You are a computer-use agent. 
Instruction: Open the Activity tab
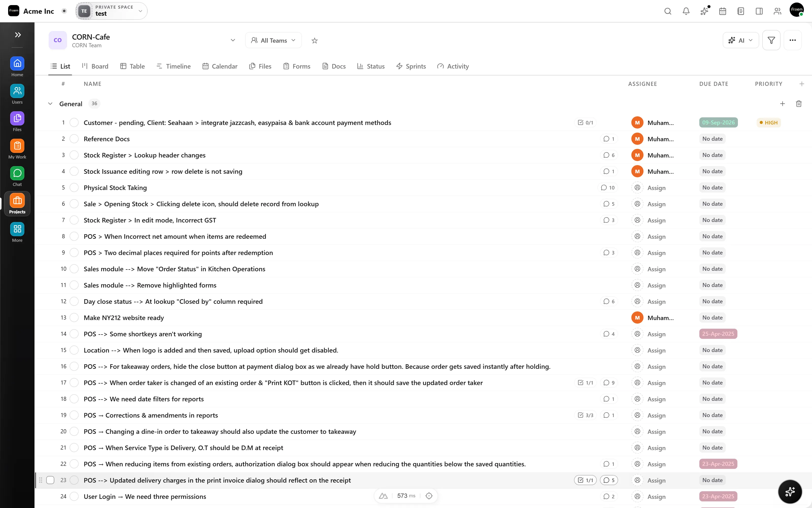(x=453, y=66)
